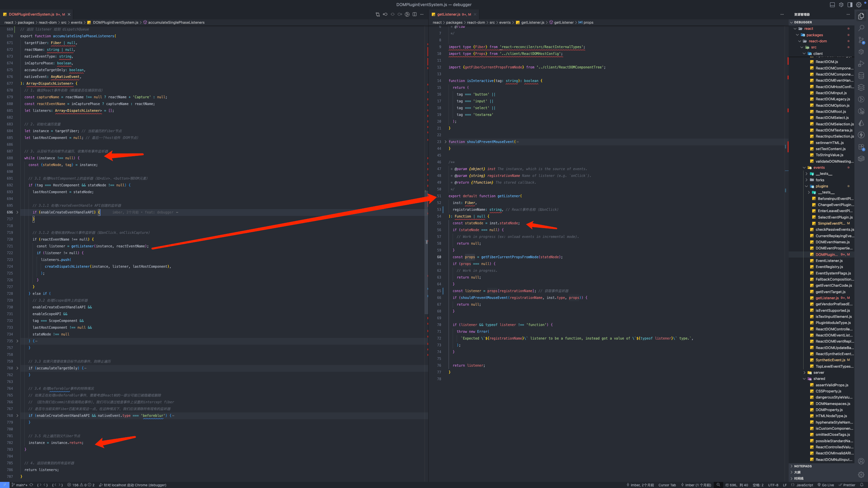Click events folder in right breadcrumb
The height and width of the screenshot is (488, 868).
[505, 23]
